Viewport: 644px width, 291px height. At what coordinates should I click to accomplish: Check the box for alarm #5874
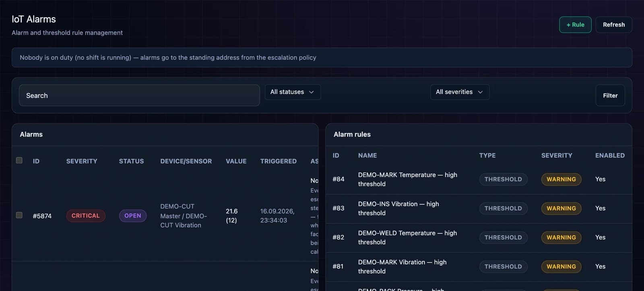(19, 215)
